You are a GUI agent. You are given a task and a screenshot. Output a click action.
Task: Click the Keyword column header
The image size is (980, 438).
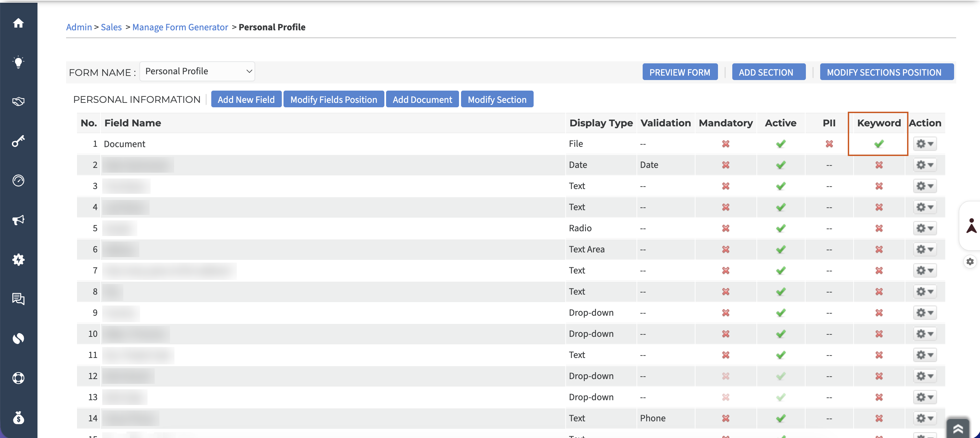click(x=879, y=123)
